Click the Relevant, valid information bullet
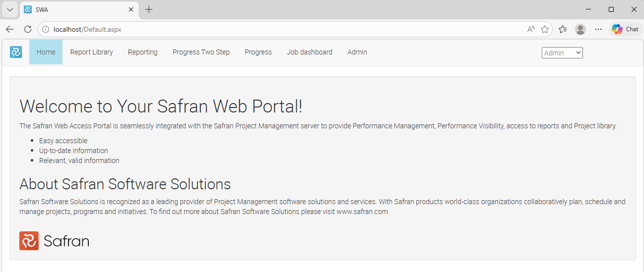Viewport: 644px width, 272px height. coord(79,161)
